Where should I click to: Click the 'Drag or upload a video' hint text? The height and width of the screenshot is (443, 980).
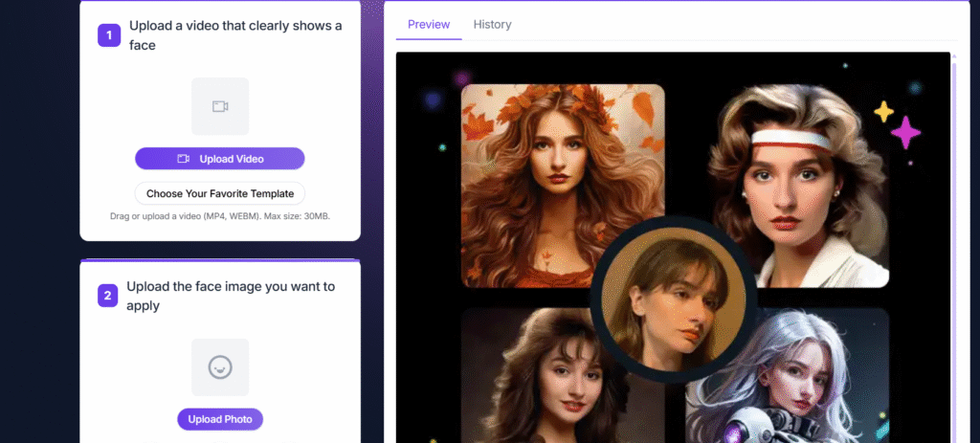pyautogui.click(x=220, y=216)
